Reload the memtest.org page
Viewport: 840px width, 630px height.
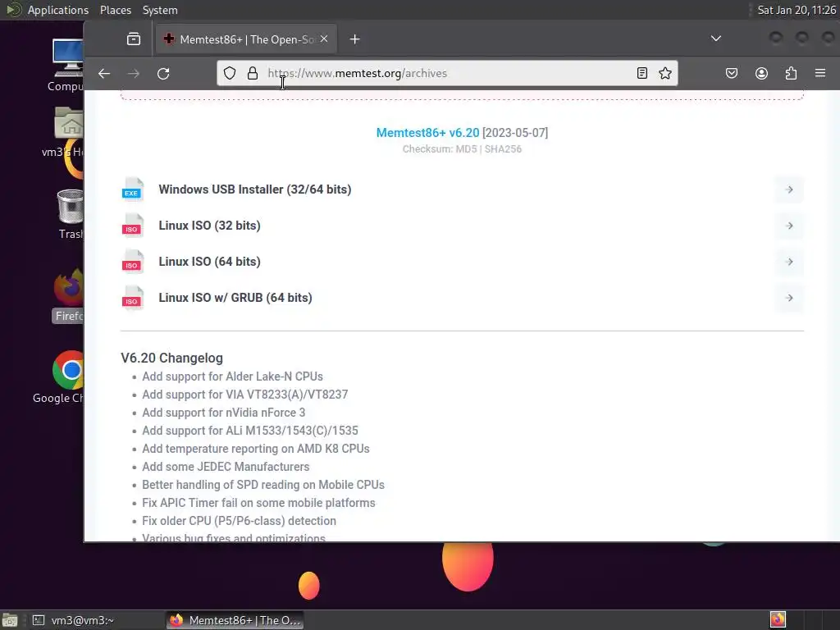[163, 73]
